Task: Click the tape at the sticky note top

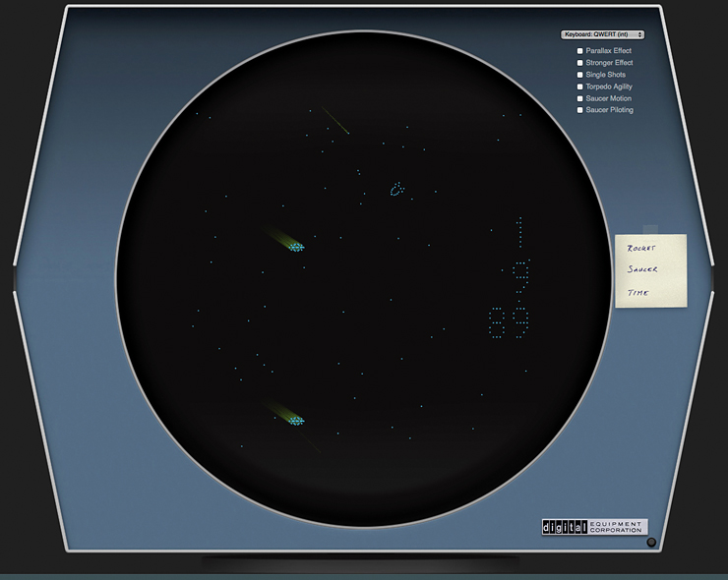Action: [x=650, y=230]
